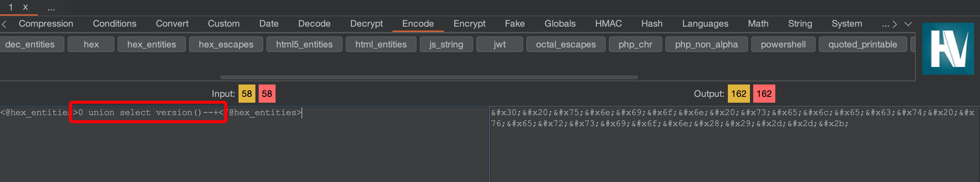Add a new tab with the ellipsis

point(51,7)
